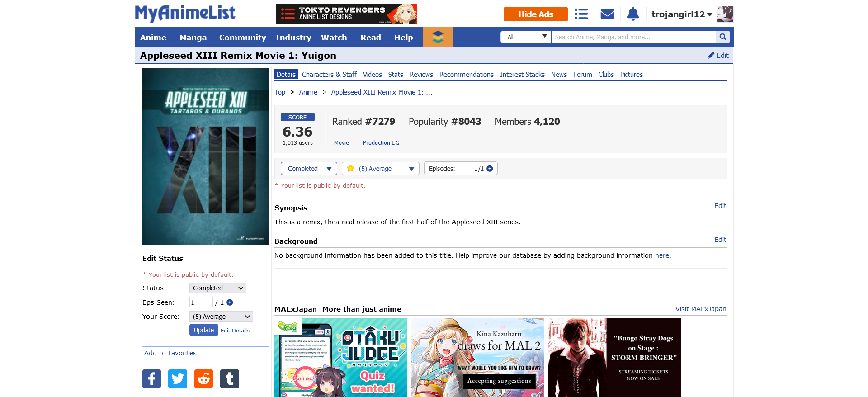
Task: Click the Edit pencil link in title bar
Action: click(718, 56)
